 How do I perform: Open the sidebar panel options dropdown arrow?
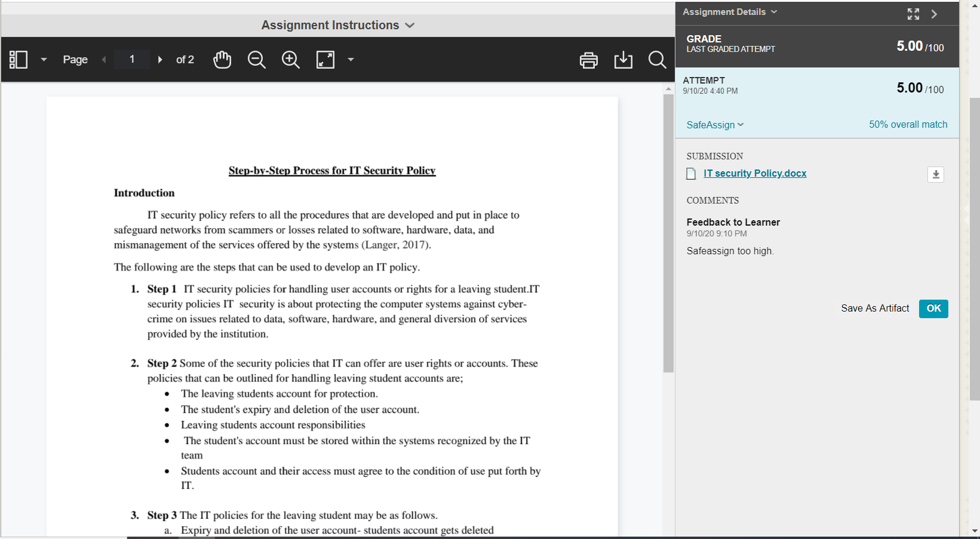click(44, 60)
